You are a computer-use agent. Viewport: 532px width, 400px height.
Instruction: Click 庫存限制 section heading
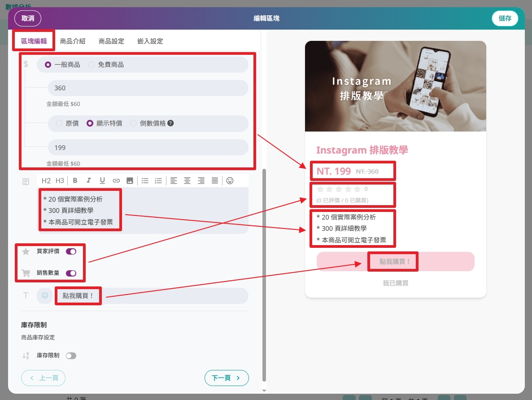pyautogui.click(x=34, y=325)
